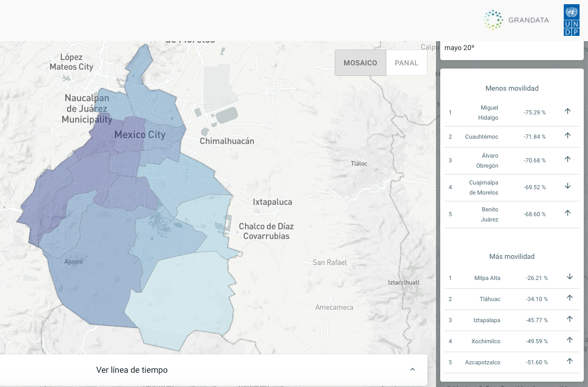
Task: Click the Mexico City district on the map
Action: pyautogui.click(x=140, y=135)
